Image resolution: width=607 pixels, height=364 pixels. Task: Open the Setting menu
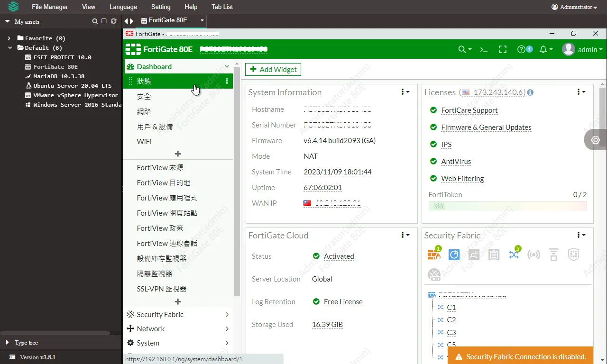point(161,7)
